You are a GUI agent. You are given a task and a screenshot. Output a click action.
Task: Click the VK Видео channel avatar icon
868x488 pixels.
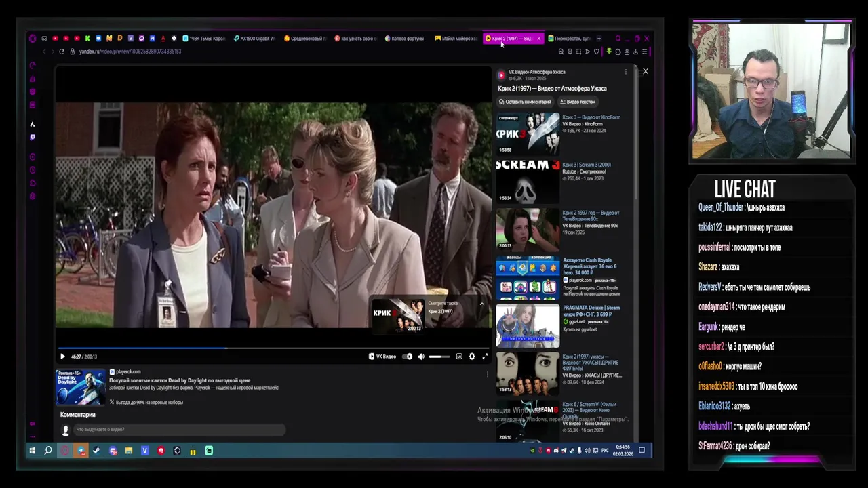502,75
